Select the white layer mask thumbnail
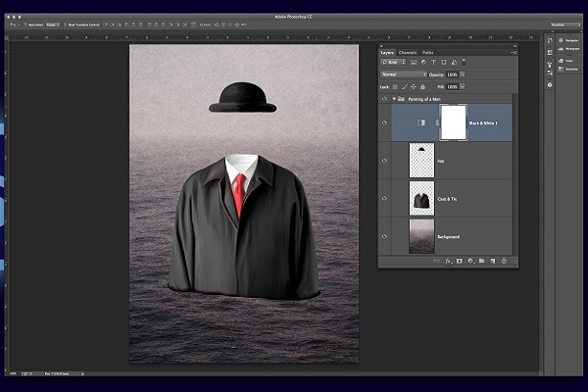 tap(454, 122)
